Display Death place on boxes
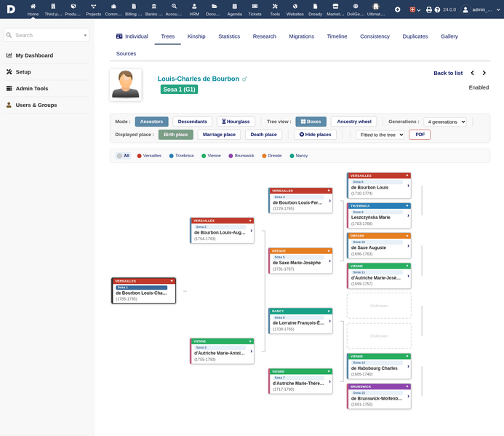Viewport: 504px width, 436px height. pos(263,135)
